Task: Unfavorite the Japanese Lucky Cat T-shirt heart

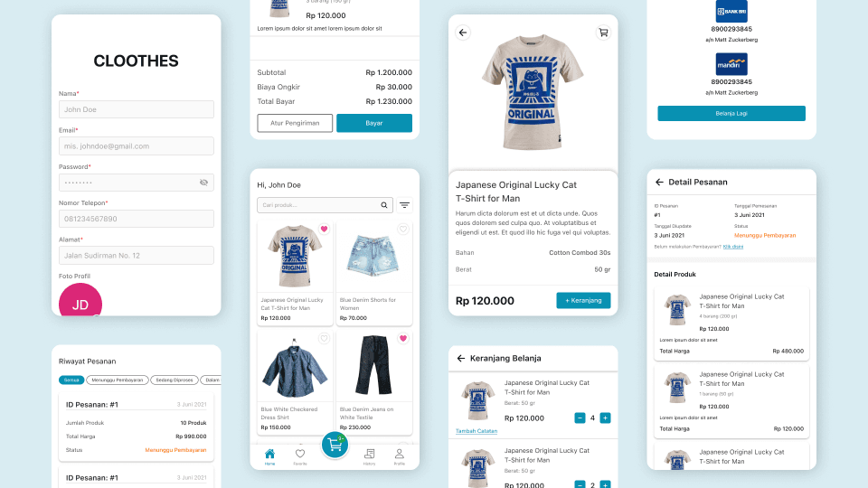Action: [x=324, y=229]
